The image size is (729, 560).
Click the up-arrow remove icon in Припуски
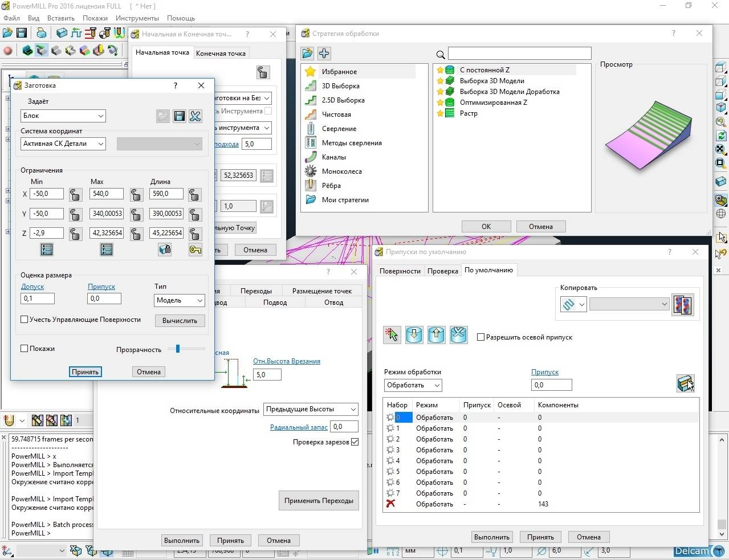437,335
